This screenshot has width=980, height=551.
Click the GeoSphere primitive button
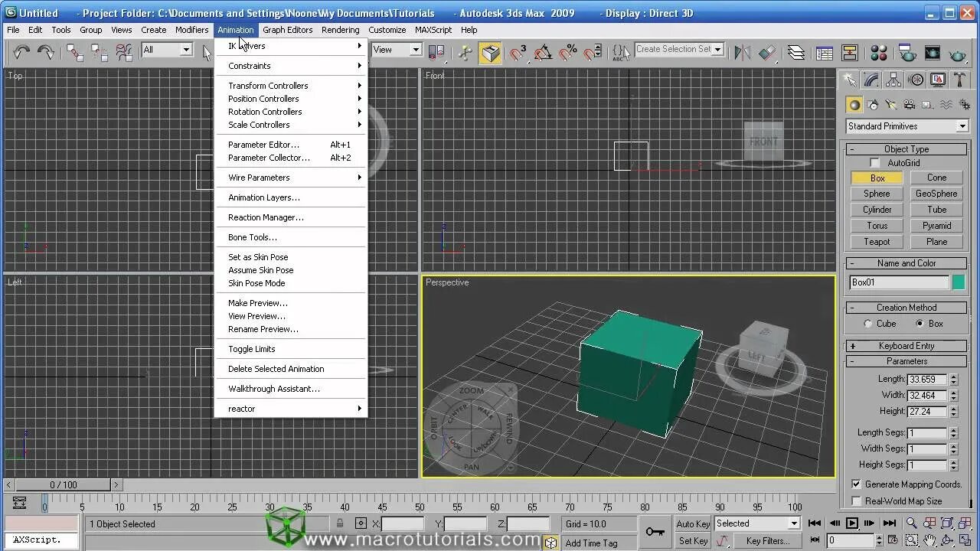936,194
